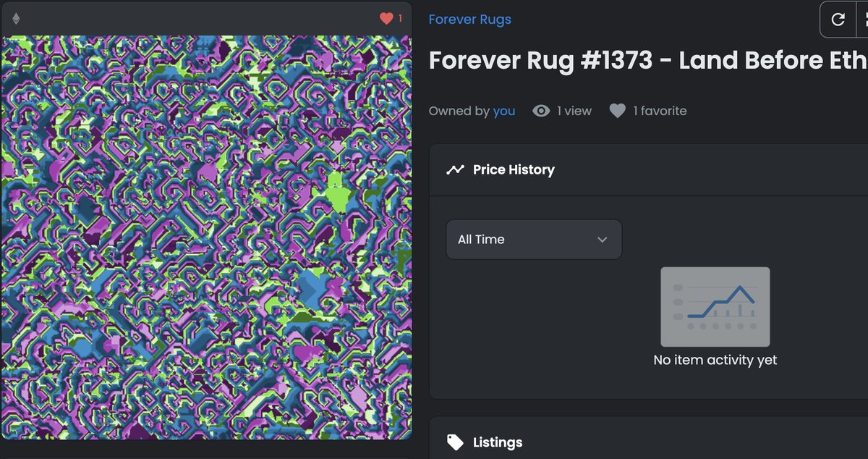Viewport: 868px width, 459px height.
Task: Click the Listings price tag icon
Action: [455, 442]
